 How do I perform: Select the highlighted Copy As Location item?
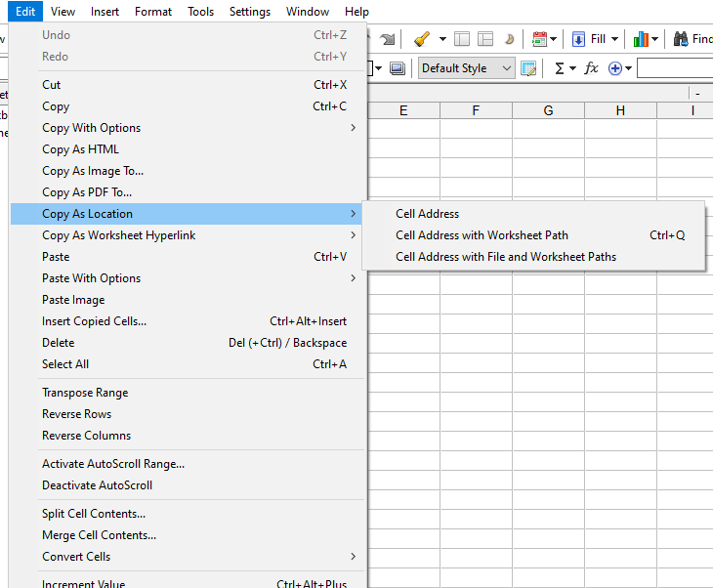point(188,214)
